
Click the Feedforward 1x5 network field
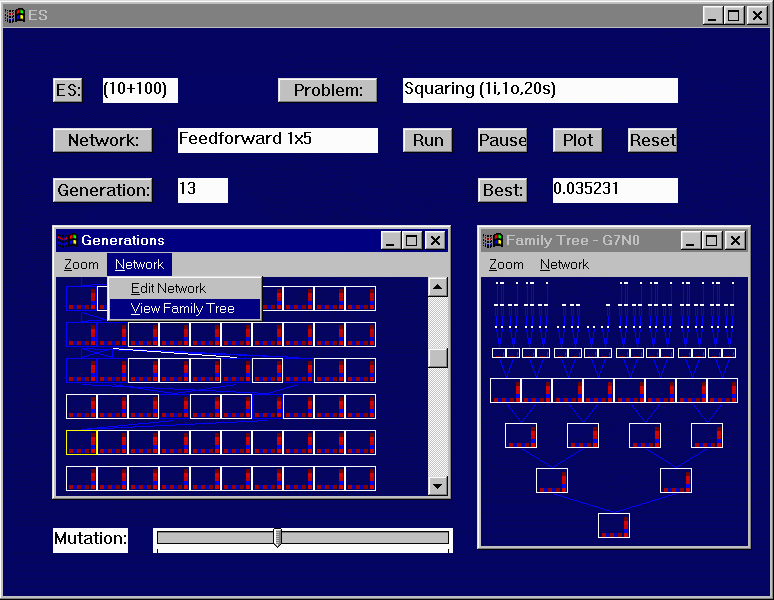click(x=278, y=140)
